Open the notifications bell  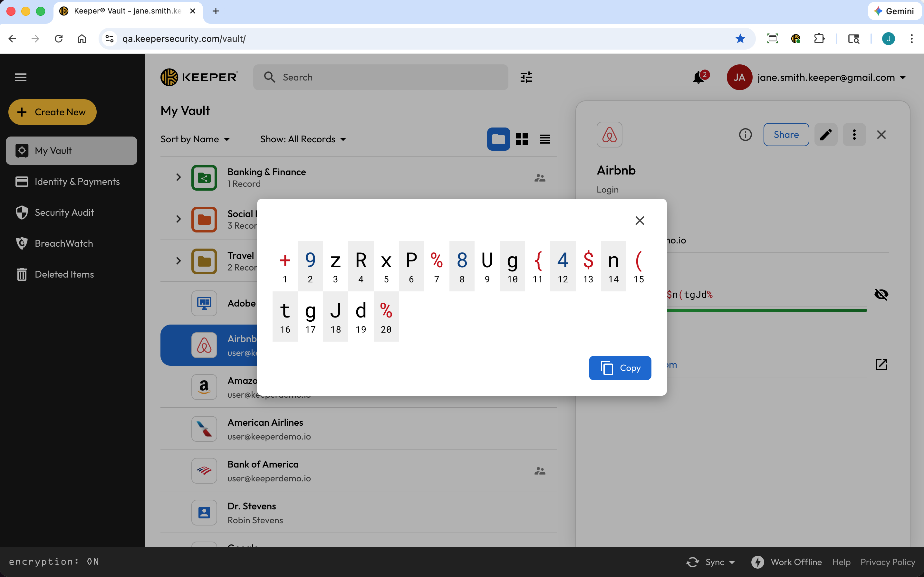699,78
